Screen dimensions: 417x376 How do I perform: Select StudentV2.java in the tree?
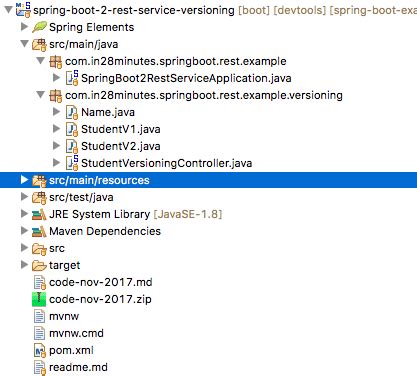click(121, 146)
